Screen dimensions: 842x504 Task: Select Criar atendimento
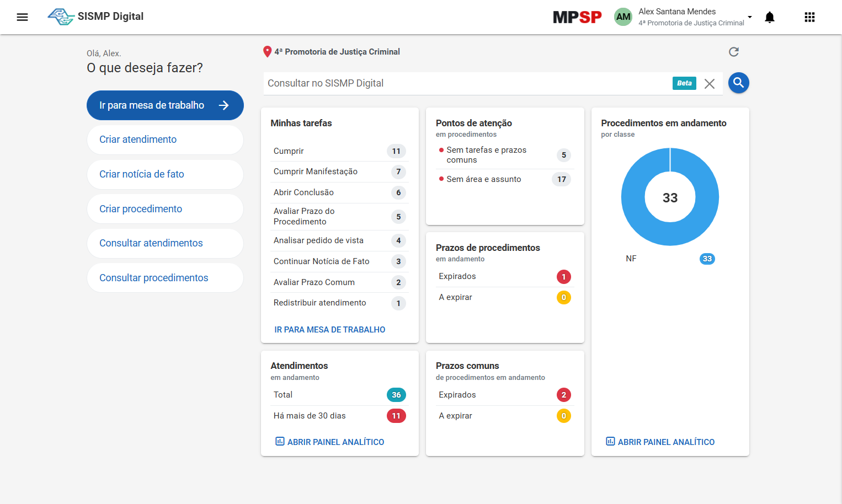[x=165, y=140]
